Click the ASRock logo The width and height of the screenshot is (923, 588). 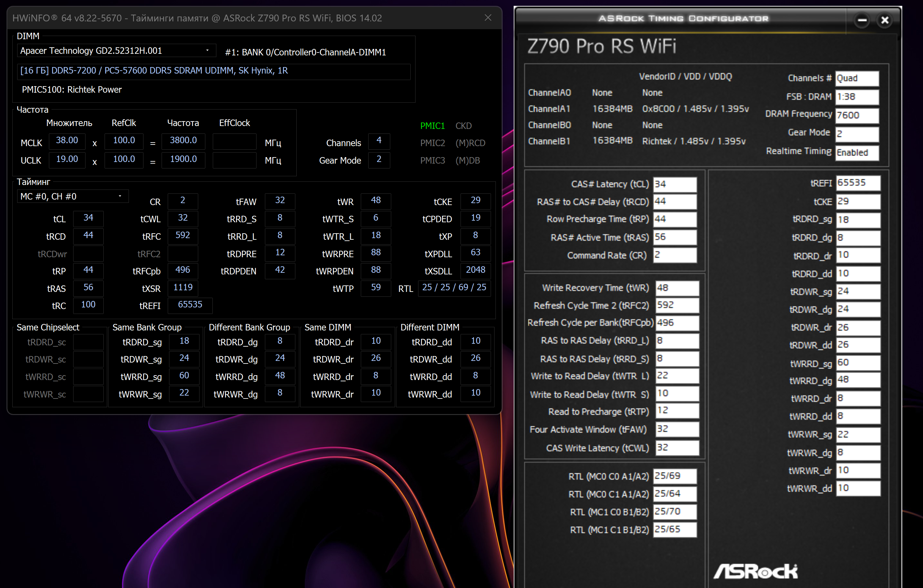click(x=755, y=571)
